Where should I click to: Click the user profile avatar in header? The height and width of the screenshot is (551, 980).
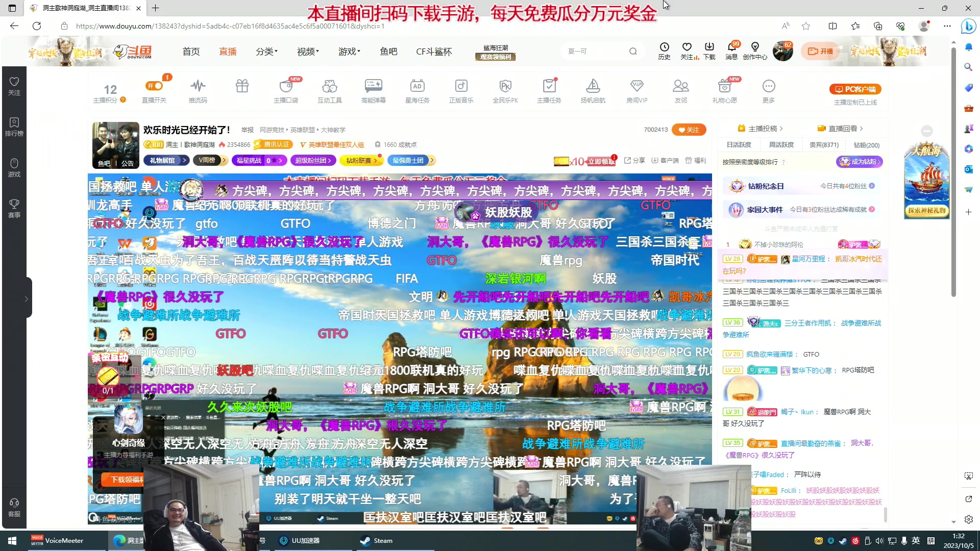[782, 51]
